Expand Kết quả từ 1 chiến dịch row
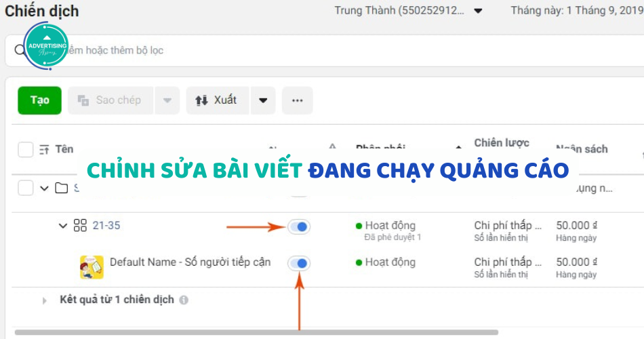Screen dimensions: 644x339 (x=44, y=301)
